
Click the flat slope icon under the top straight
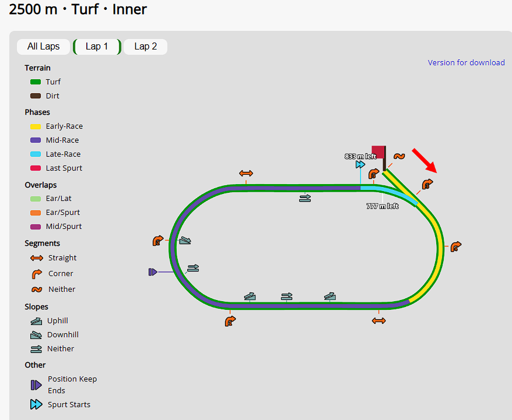[x=305, y=198]
